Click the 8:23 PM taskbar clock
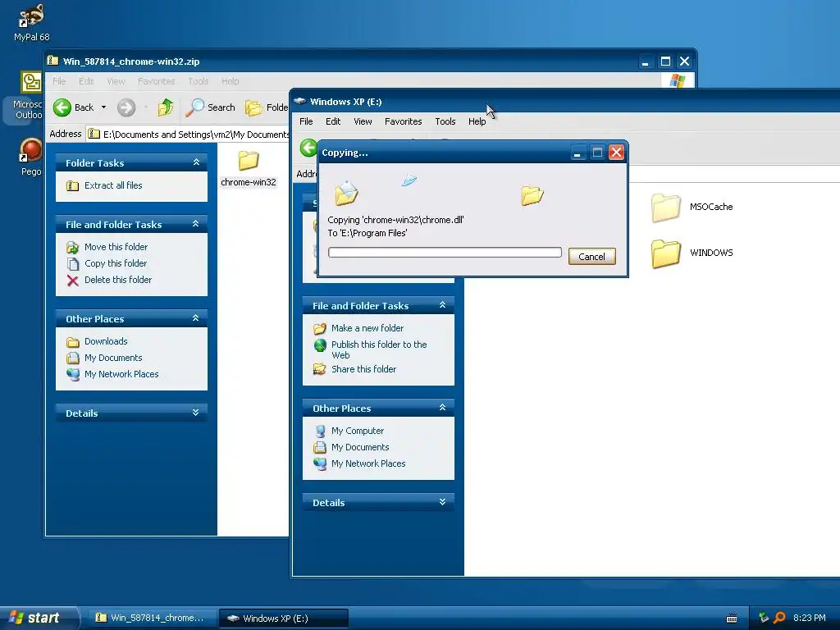The height and width of the screenshot is (630, 840). [x=809, y=619]
